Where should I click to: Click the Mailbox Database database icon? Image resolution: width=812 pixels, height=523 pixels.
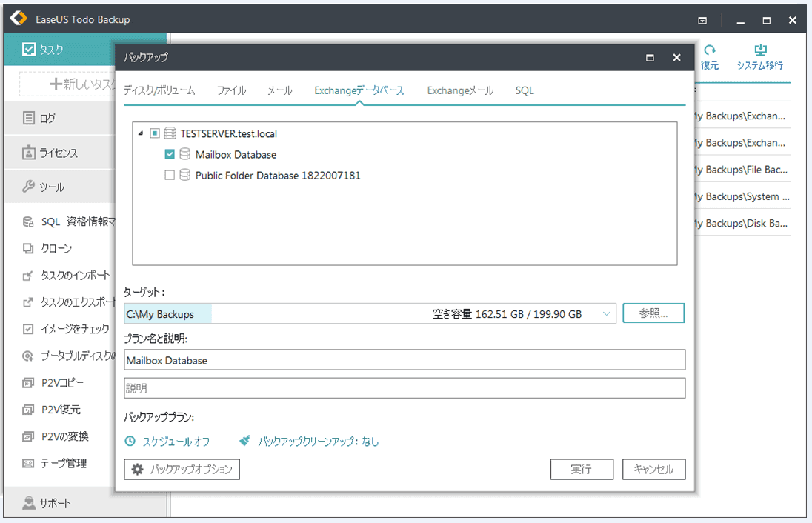pyautogui.click(x=185, y=154)
